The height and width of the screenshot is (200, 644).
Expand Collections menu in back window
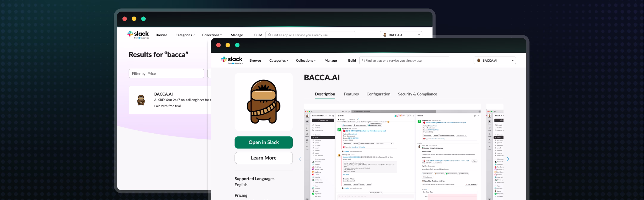[x=212, y=35]
